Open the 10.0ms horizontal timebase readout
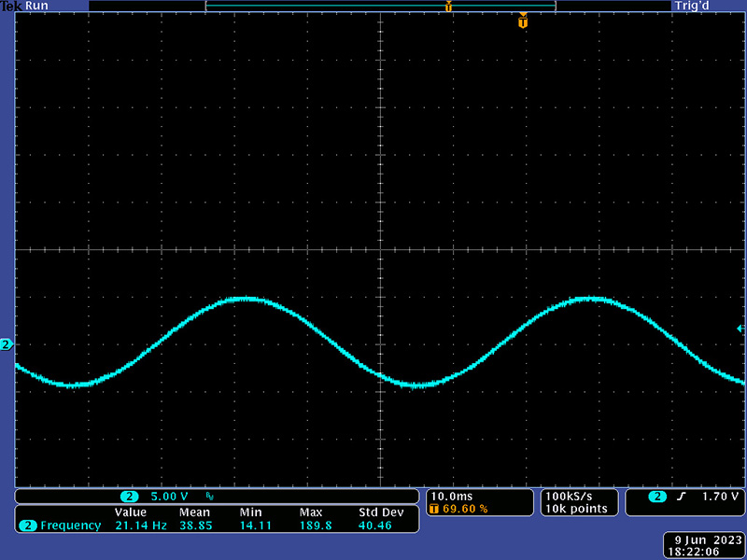 [x=450, y=496]
